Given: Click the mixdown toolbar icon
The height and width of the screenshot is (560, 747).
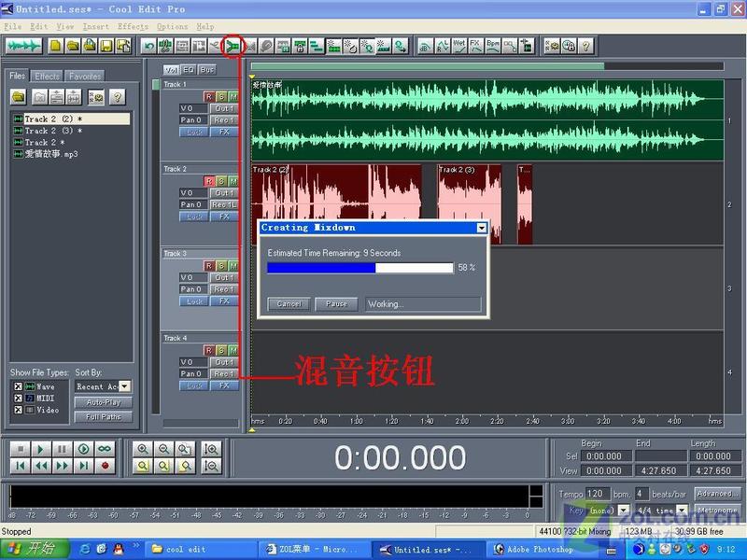Looking at the screenshot, I should 233,46.
